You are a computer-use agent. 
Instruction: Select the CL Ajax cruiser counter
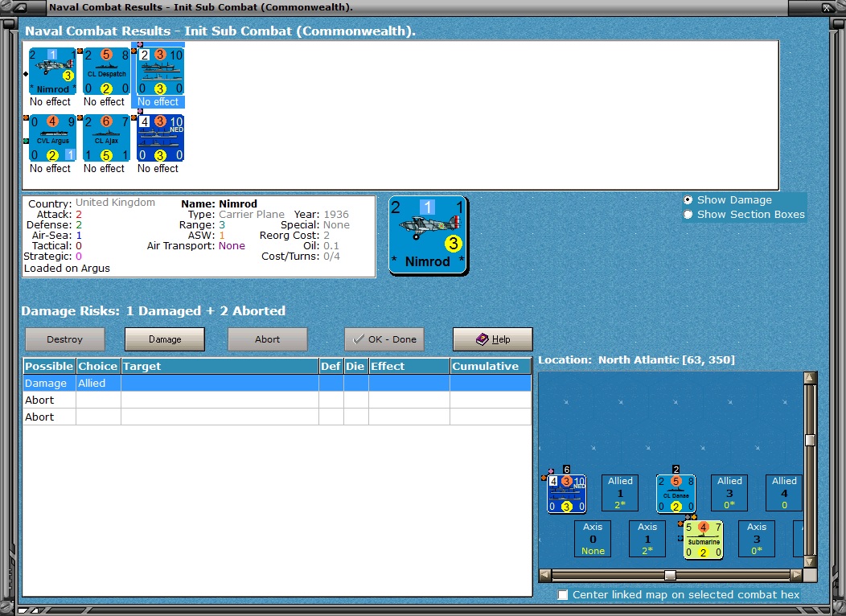coord(106,138)
